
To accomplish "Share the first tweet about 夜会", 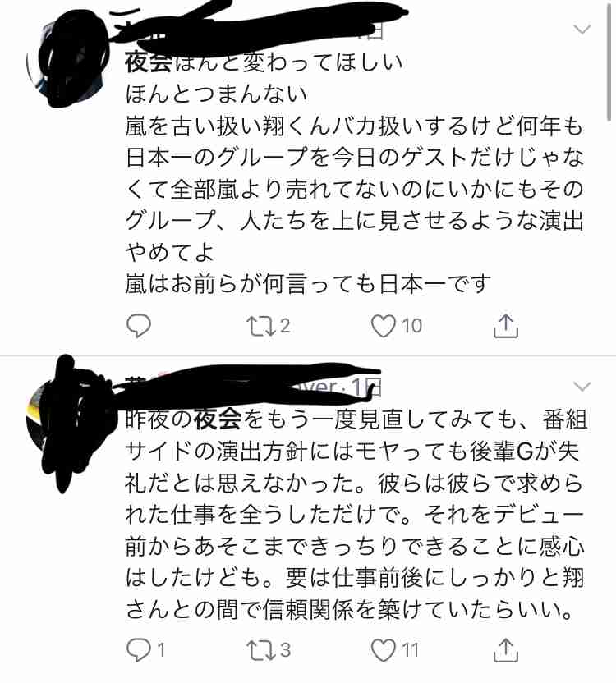I will (x=506, y=326).
